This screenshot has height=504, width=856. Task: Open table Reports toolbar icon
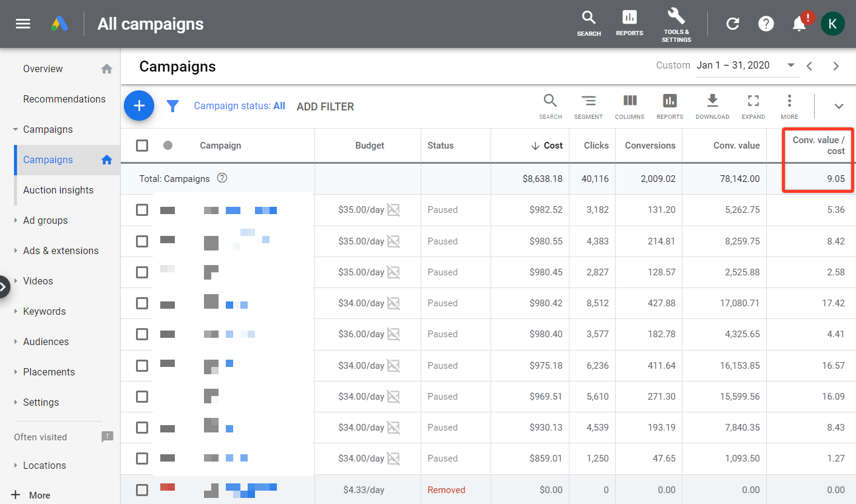pyautogui.click(x=670, y=106)
